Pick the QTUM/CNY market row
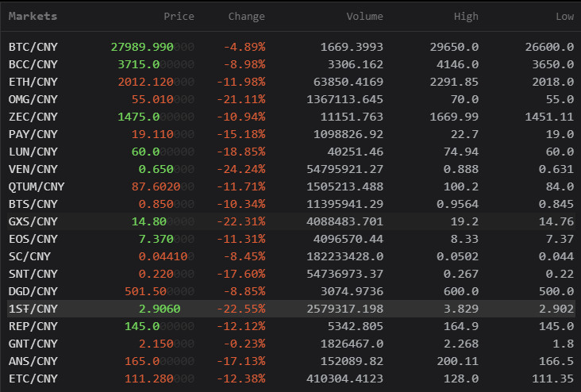 point(36,186)
